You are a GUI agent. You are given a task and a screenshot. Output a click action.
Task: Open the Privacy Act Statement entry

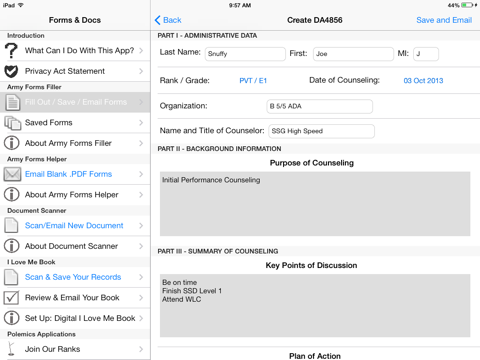point(75,71)
